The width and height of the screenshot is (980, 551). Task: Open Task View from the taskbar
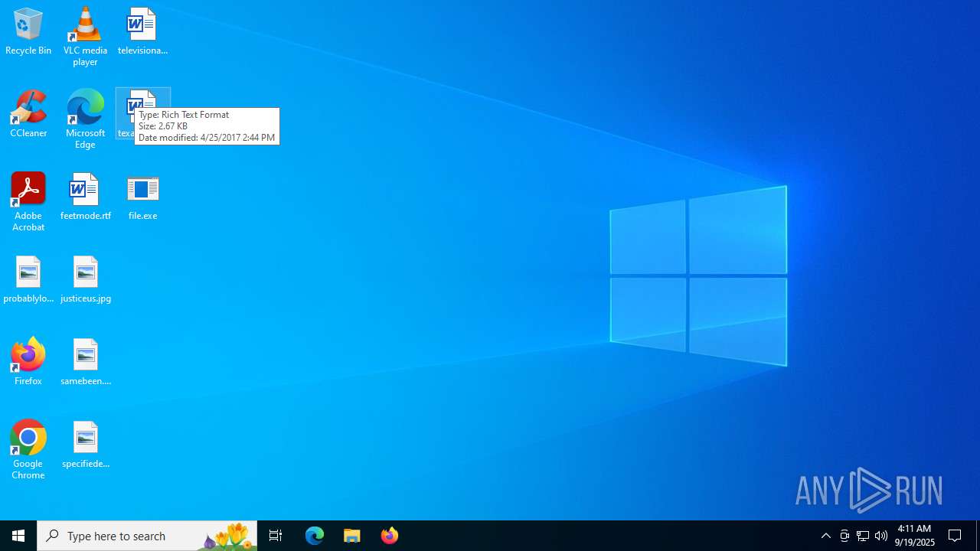coord(276,536)
